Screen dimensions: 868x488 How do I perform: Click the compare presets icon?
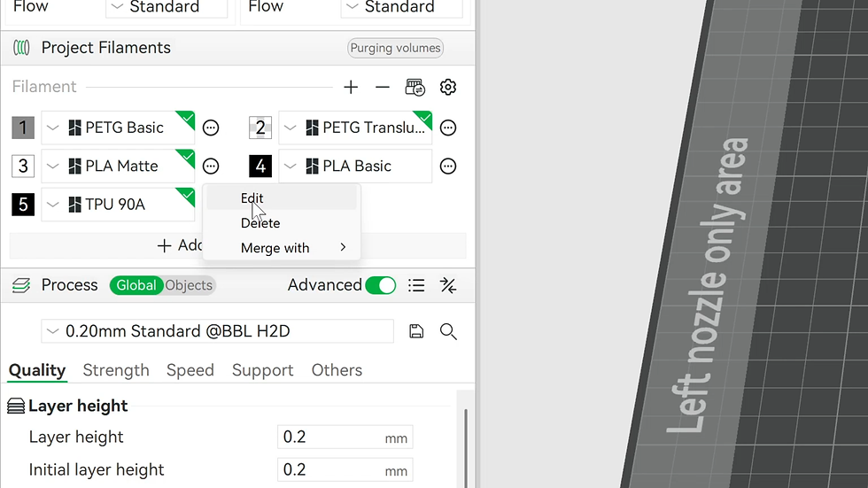click(x=448, y=285)
